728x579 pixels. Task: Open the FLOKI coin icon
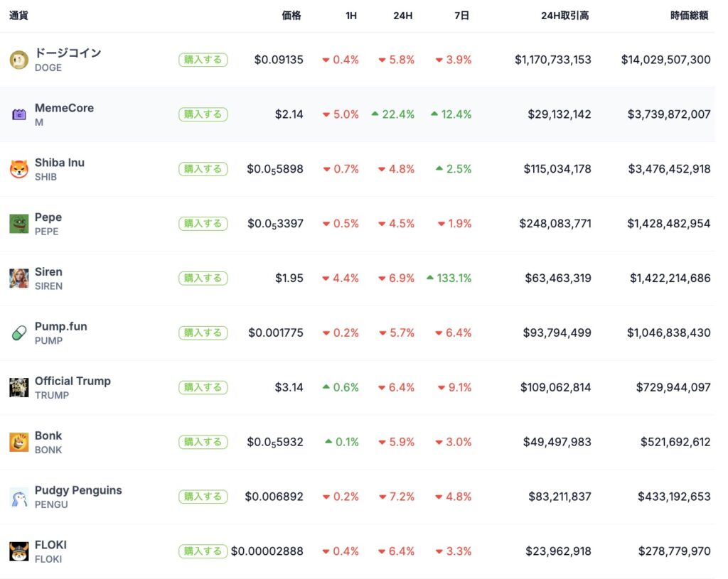[18, 551]
